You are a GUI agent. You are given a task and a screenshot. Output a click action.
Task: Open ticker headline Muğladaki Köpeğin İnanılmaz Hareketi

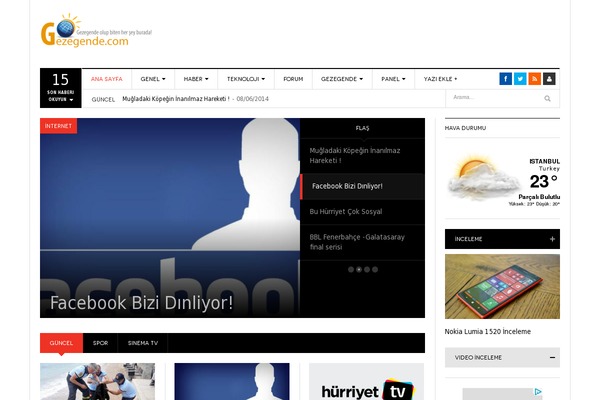[176, 99]
